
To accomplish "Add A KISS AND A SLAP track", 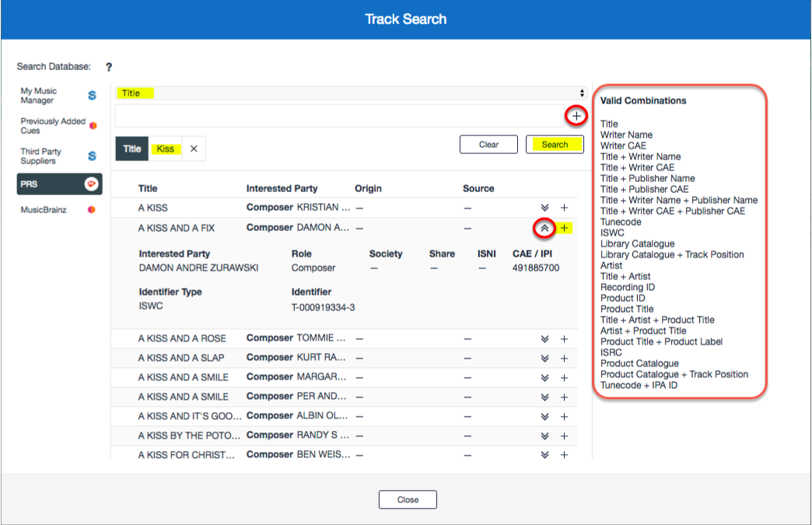I will (x=565, y=359).
